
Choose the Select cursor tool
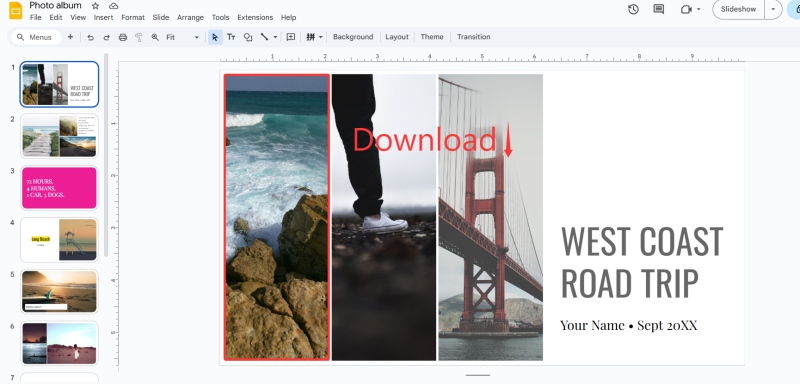(215, 37)
